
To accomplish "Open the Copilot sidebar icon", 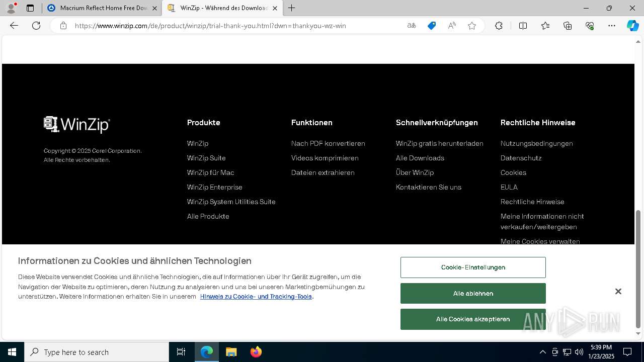I will (632, 26).
